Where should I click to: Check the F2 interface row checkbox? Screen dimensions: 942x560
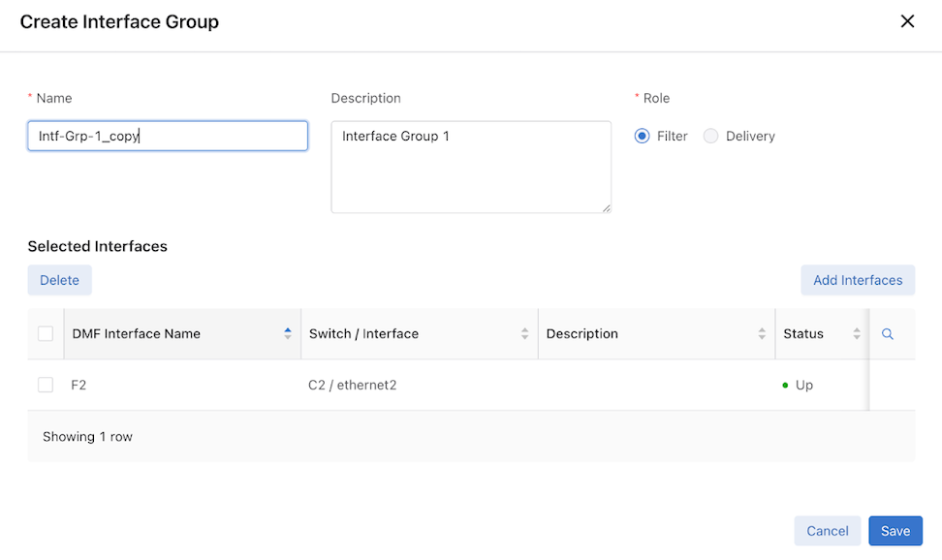pos(46,386)
